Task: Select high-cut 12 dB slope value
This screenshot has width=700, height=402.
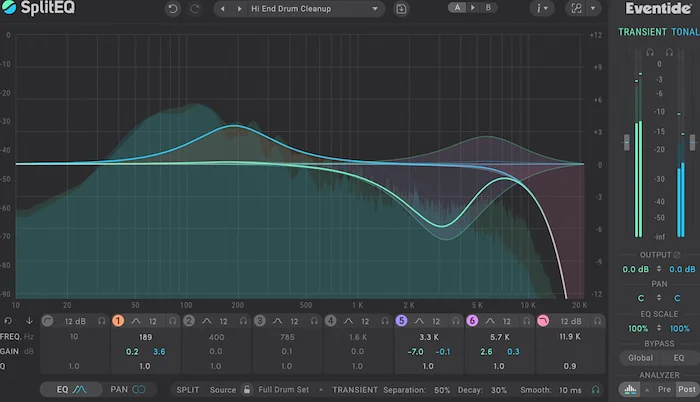Action: [571, 321]
